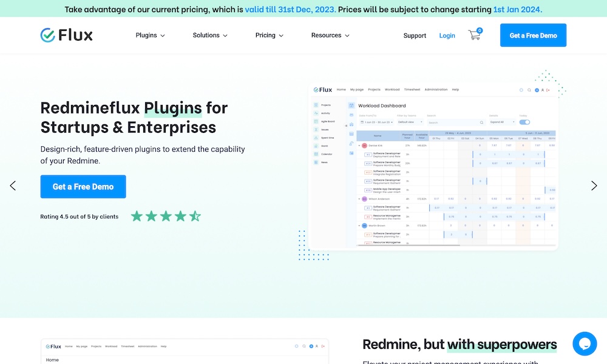Click the 'valid till 31st Dec, 2023' banner text

pyautogui.click(x=290, y=10)
